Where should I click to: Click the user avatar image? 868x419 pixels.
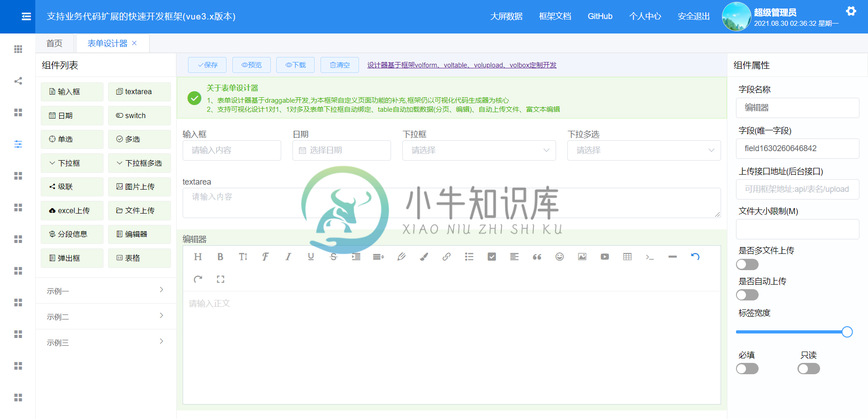coord(736,16)
